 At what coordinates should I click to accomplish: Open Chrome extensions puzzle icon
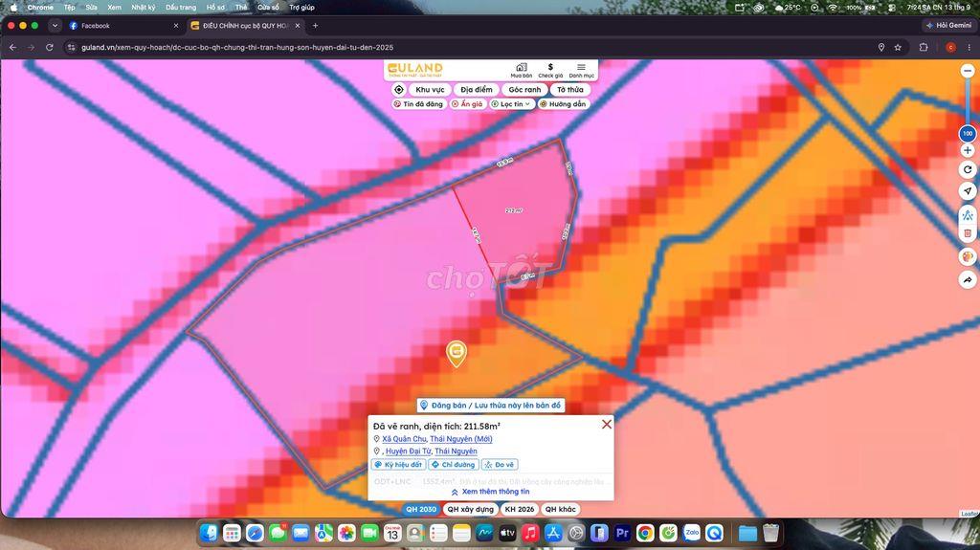(x=924, y=48)
